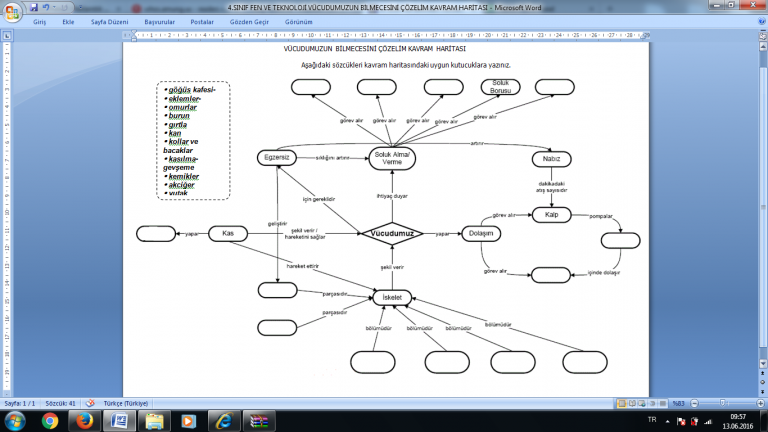This screenshot has width=768, height=432.
Task: Click the Sözcük: 41 word count
Action: pyautogui.click(x=58, y=402)
